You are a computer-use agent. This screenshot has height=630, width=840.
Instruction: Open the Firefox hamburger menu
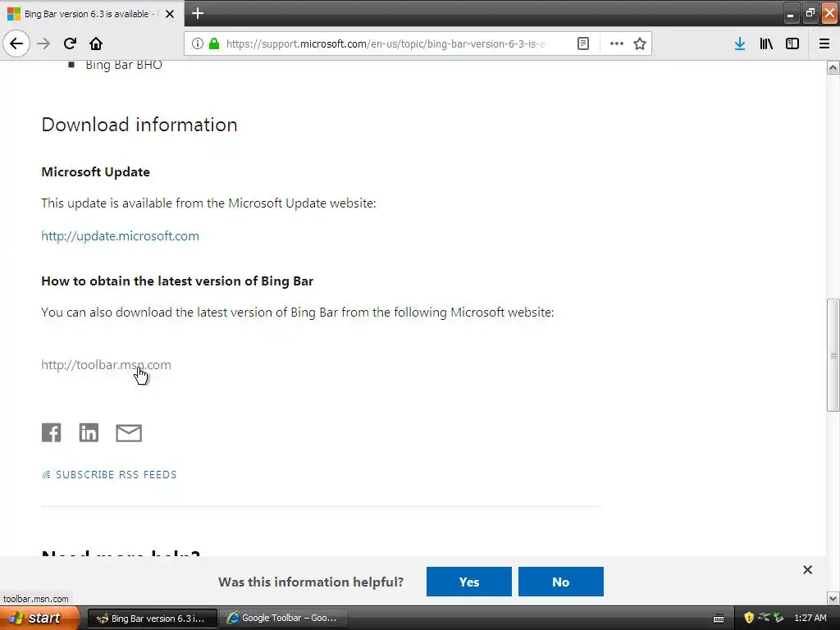(824, 43)
